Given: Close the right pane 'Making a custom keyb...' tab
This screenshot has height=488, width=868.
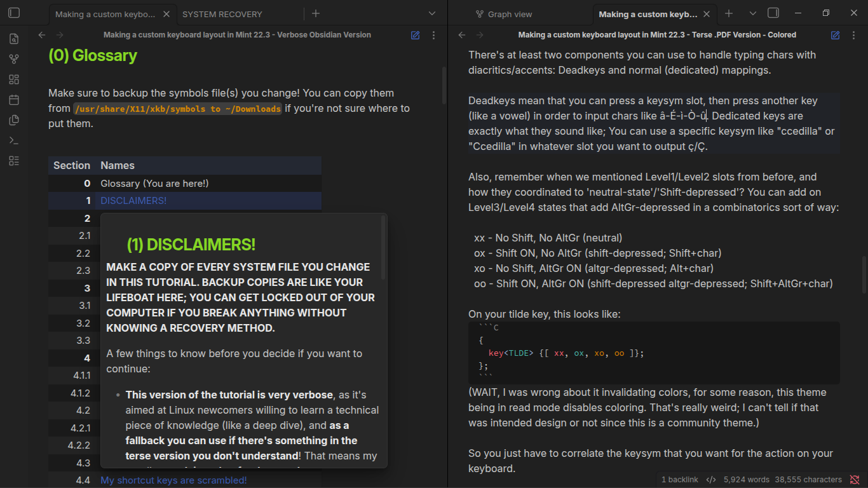Looking at the screenshot, I should coord(708,14).
